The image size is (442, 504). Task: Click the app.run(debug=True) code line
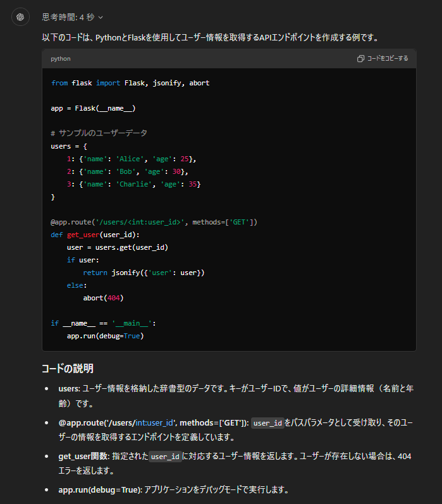click(x=105, y=336)
